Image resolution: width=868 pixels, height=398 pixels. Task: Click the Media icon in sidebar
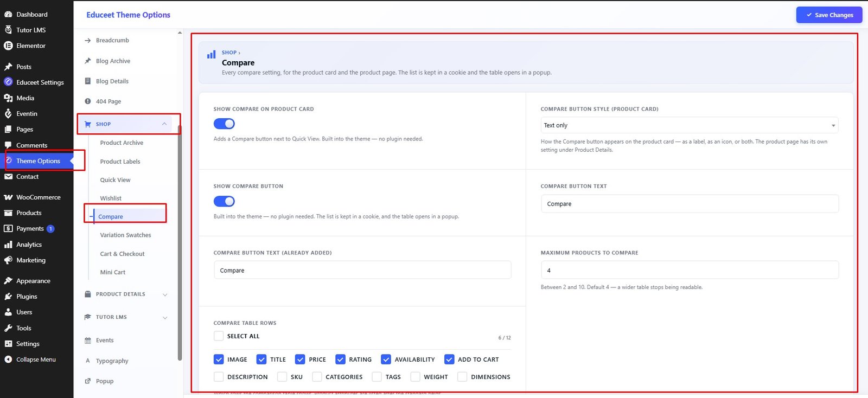[x=8, y=98]
